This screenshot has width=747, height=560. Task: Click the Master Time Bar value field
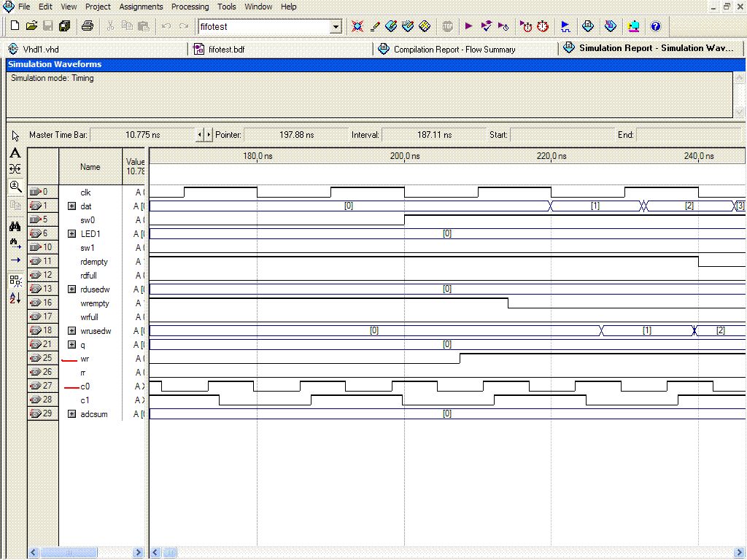(x=142, y=135)
